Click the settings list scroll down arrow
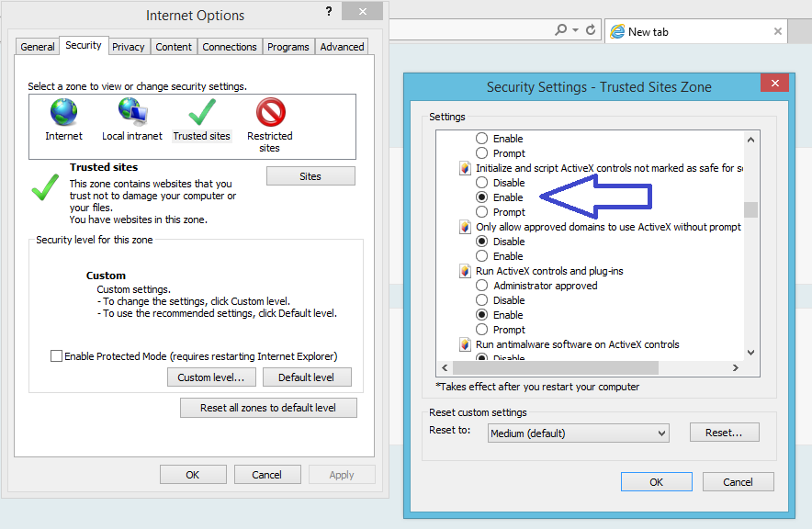Image resolution: width=812 pixels, height=529 pixels. coord(750,353)
